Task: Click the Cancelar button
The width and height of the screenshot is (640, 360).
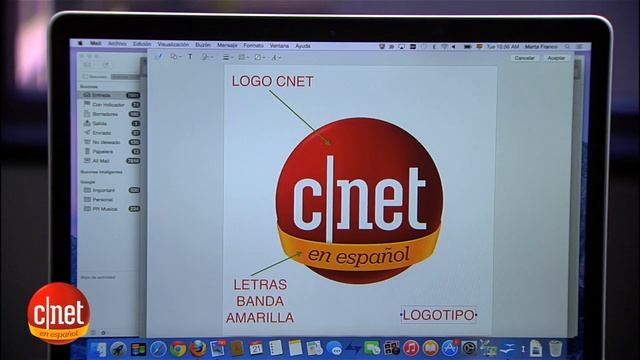Action: (524, 58)
